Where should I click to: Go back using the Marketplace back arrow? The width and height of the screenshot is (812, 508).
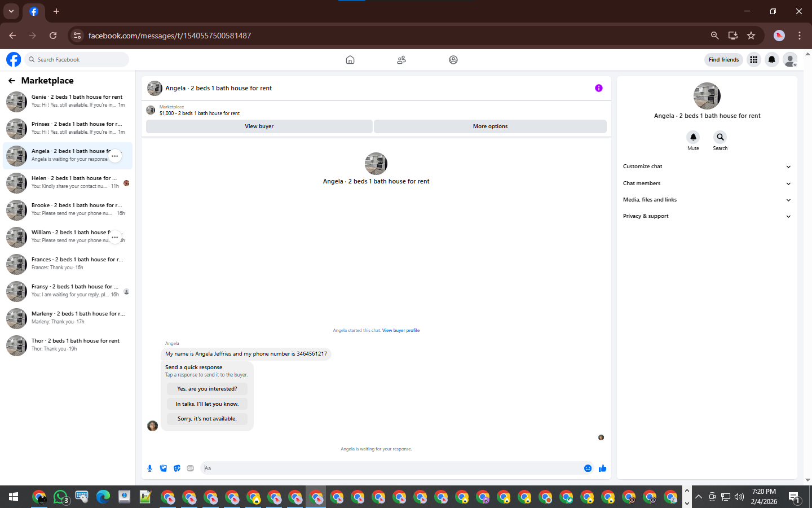pyautogui.click(x=12, y=81)
